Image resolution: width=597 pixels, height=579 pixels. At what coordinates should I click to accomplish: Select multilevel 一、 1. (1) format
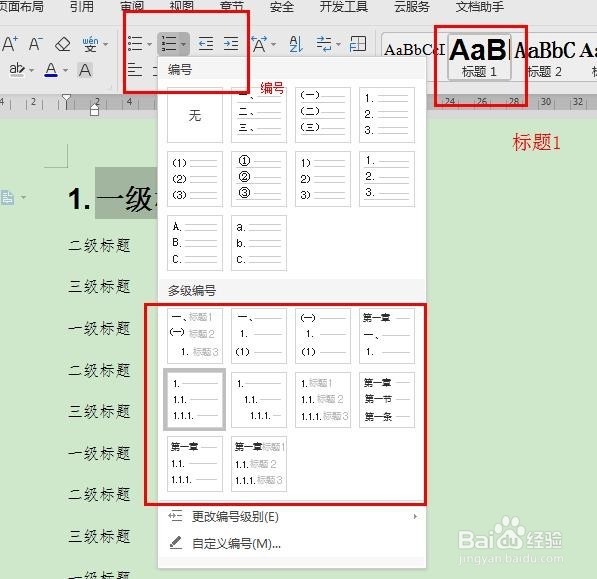pos(259,335)
